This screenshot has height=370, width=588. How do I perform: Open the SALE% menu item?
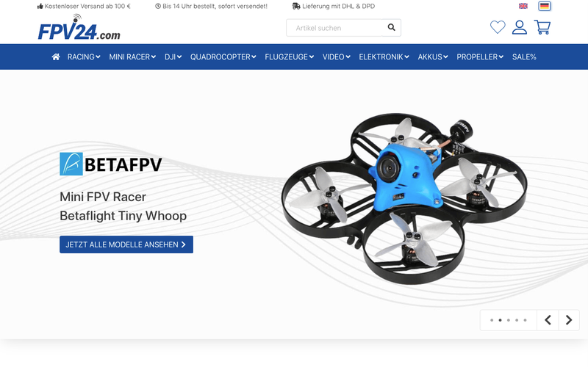pyautogui.click(x=524, y=57)
